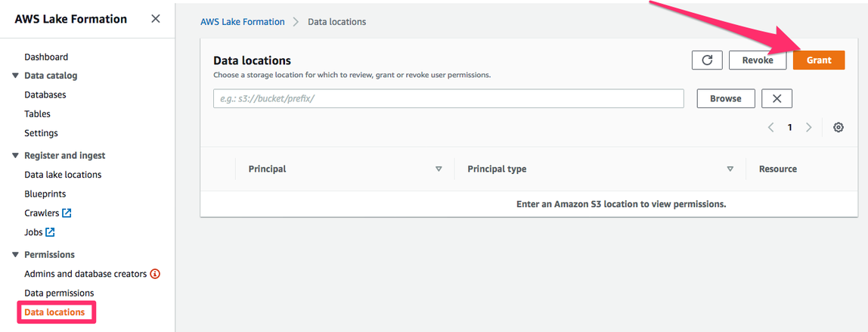Click the Browse button

725,98
